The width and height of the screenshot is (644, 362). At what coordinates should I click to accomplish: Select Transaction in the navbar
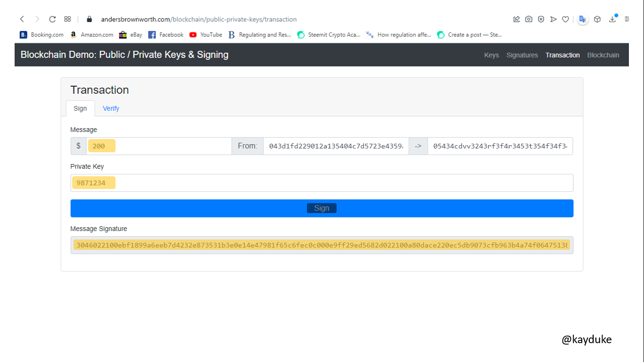pyautogui.click(x=562, y=55)
